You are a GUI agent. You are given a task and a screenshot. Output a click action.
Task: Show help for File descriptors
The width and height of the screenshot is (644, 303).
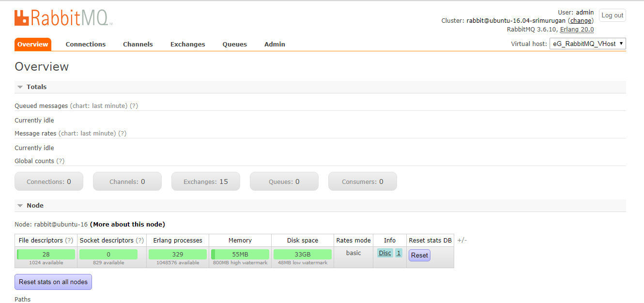point(69,241)
